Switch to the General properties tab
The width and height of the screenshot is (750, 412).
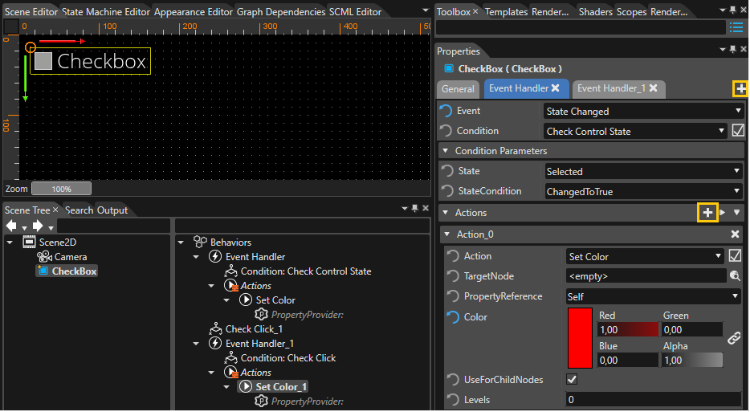(458, 89)
